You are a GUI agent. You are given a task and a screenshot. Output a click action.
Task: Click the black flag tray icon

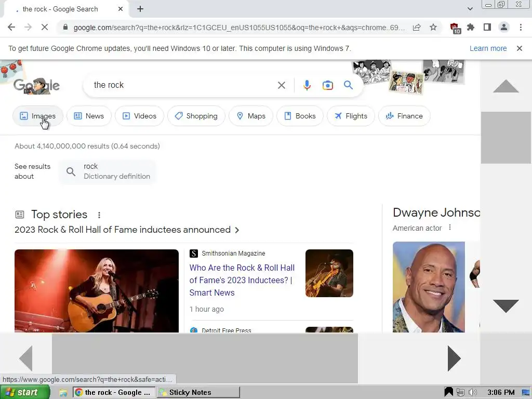pyautogui.click(x=448, y=392)
